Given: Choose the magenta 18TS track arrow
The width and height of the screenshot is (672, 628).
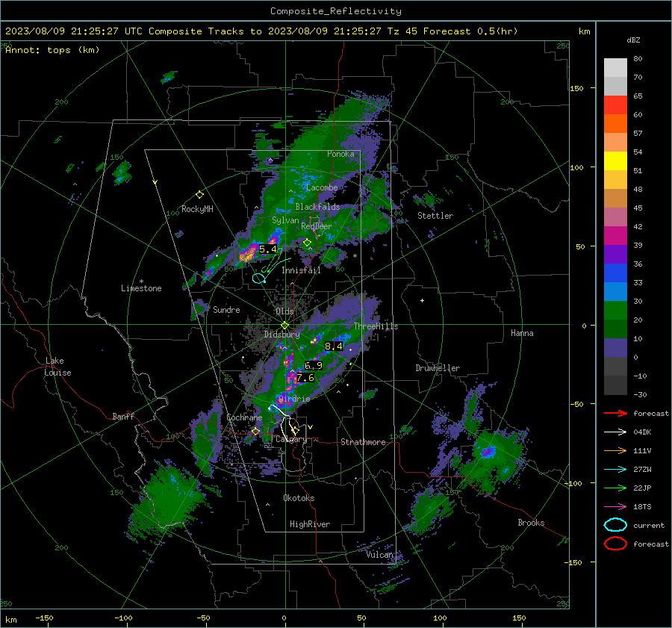Looking at the screenshot, I should [615, 507].
